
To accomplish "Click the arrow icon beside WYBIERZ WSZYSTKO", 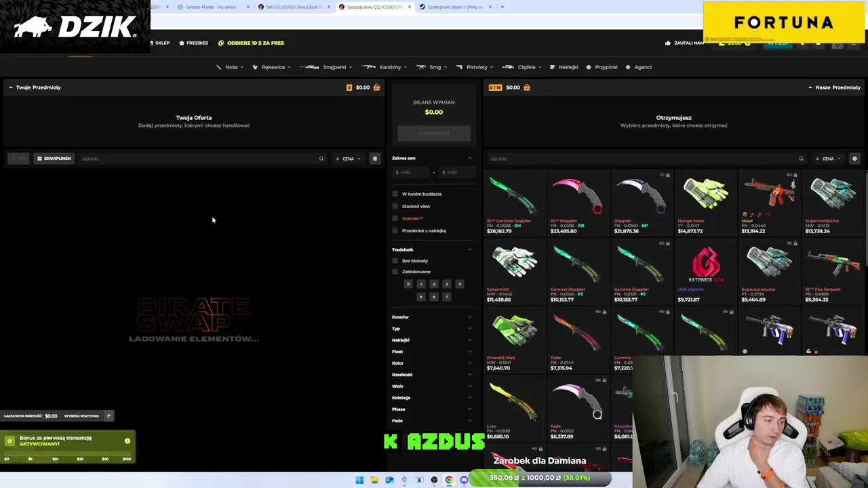I will (109, 416).
